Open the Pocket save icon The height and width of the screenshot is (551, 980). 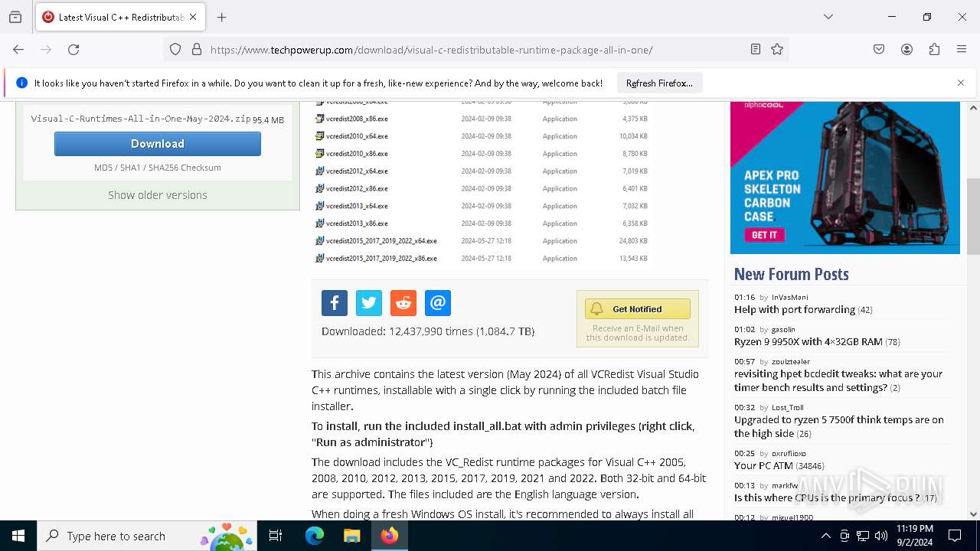879,50
